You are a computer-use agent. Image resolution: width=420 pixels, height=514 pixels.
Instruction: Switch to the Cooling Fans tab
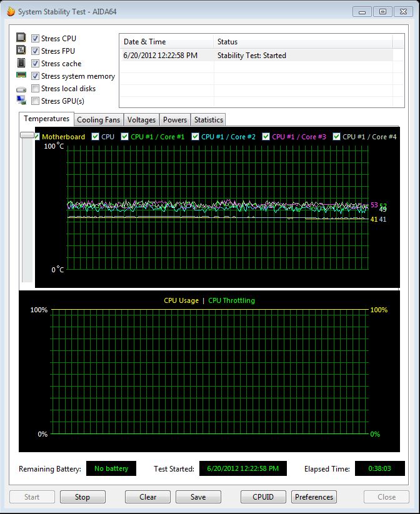coord(99,120)
